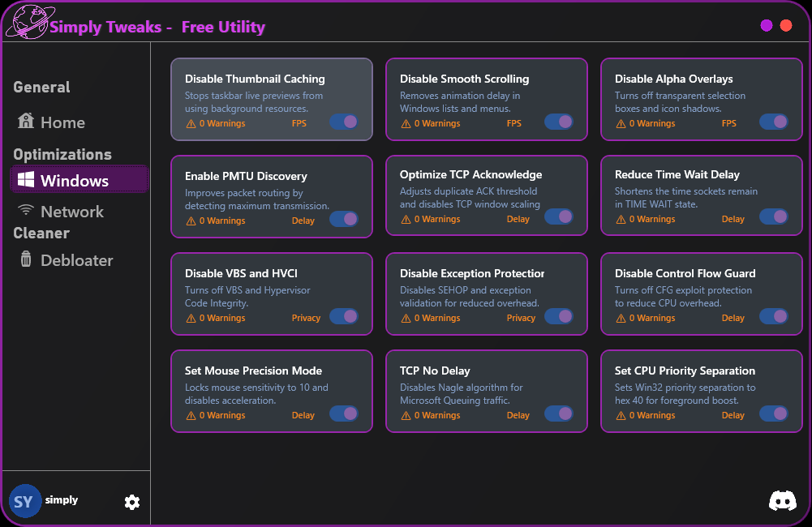Click the Windows logo icon in sidebar

click(x=26, y=180)
